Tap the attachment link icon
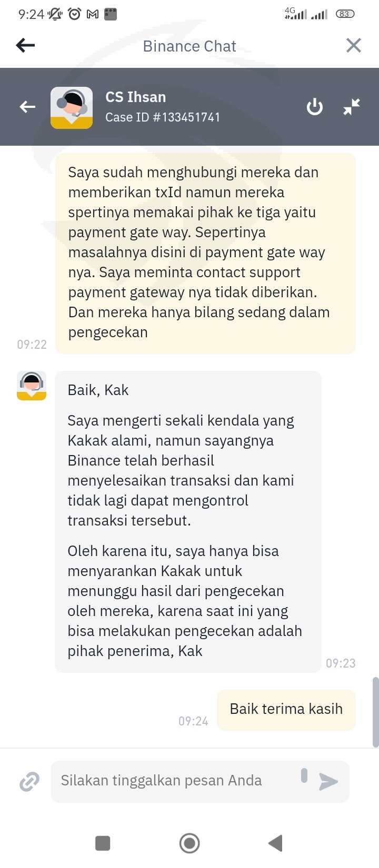Screen dimensions: 379x868 pos(29,782)
